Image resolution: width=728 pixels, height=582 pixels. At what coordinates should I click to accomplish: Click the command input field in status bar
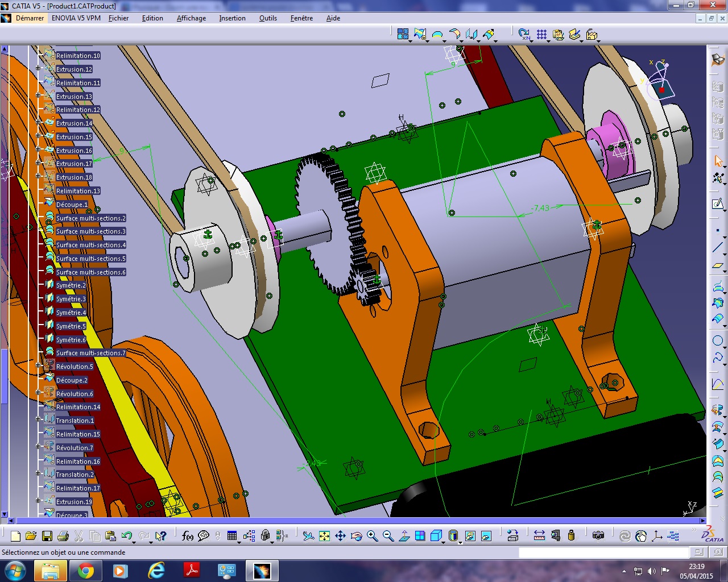coord(604,552)
